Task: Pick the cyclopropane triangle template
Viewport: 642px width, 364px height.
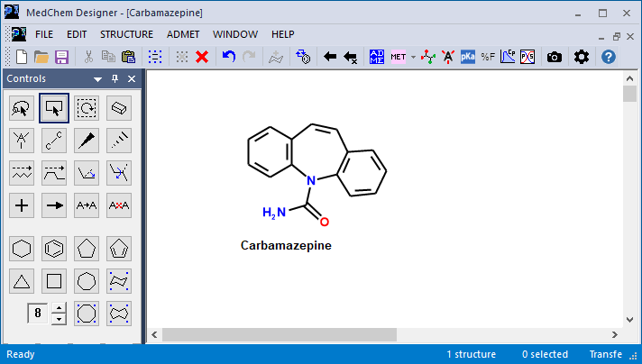Action: tap(22, 281)
